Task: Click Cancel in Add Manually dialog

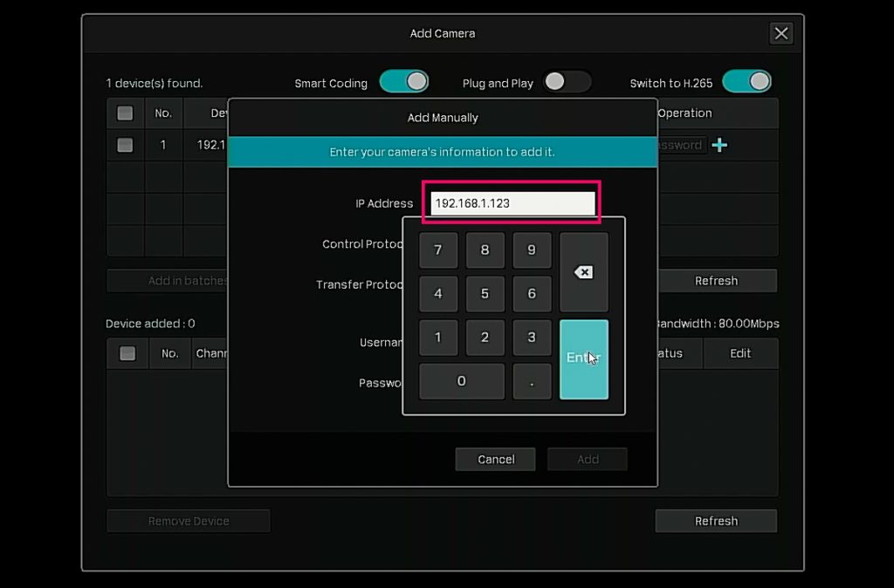Action: 496,460
